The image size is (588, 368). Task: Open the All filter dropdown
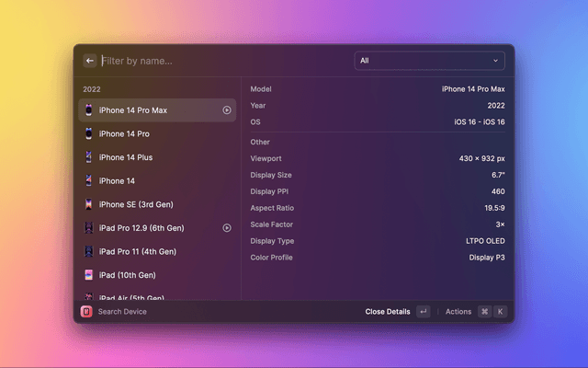[x=429, y=61]
